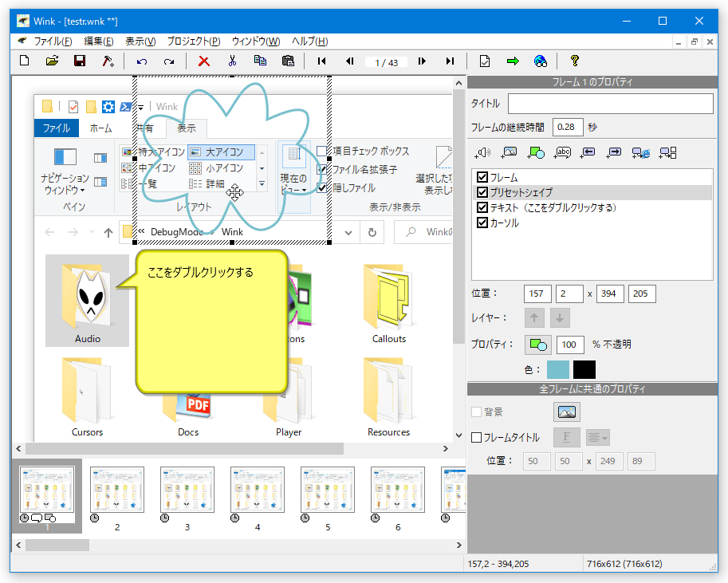Move layer down with arrow button
Screen dimensions: 728x583
(x=560, y=317)
